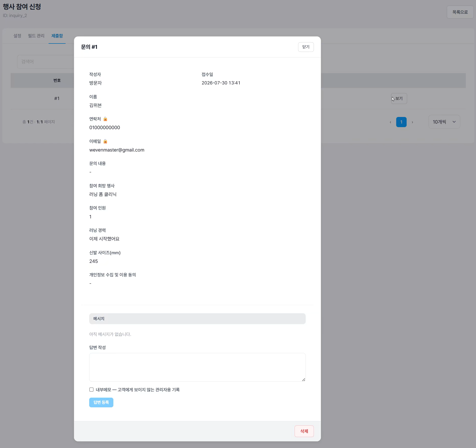
Task: Select page 1 in pagination
Action: (x=401, y=122)
